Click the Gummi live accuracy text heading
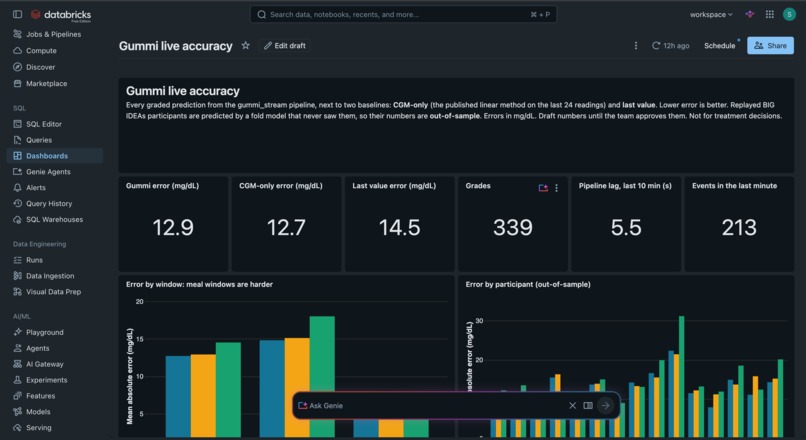Image resolution: width=806 pixels, height=440 pixels. [x=182, y=91]
